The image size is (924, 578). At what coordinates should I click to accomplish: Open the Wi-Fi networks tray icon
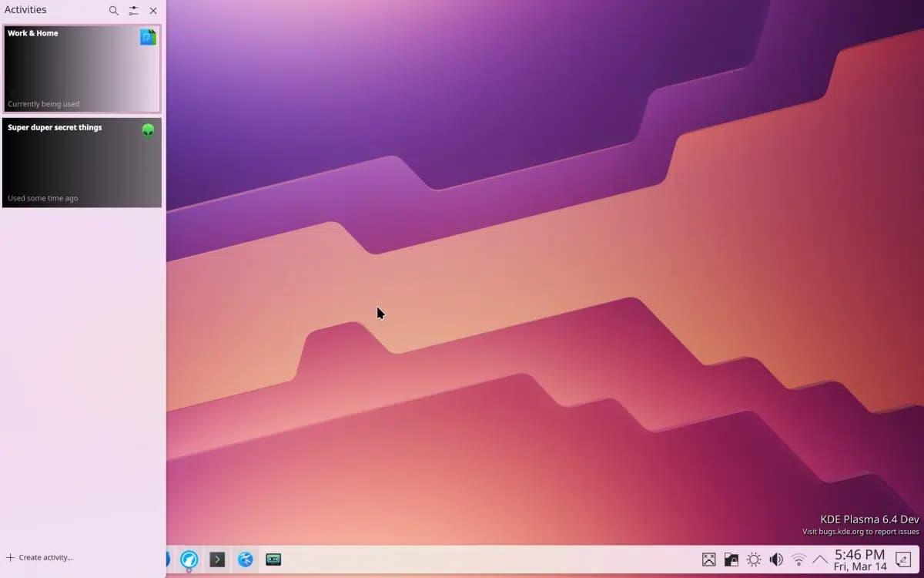pos(798,560)
